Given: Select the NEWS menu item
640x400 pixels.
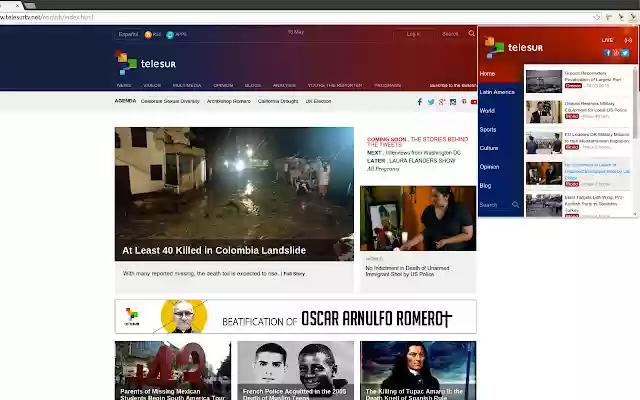Looking at the screenshot, I should coord(124,85).
